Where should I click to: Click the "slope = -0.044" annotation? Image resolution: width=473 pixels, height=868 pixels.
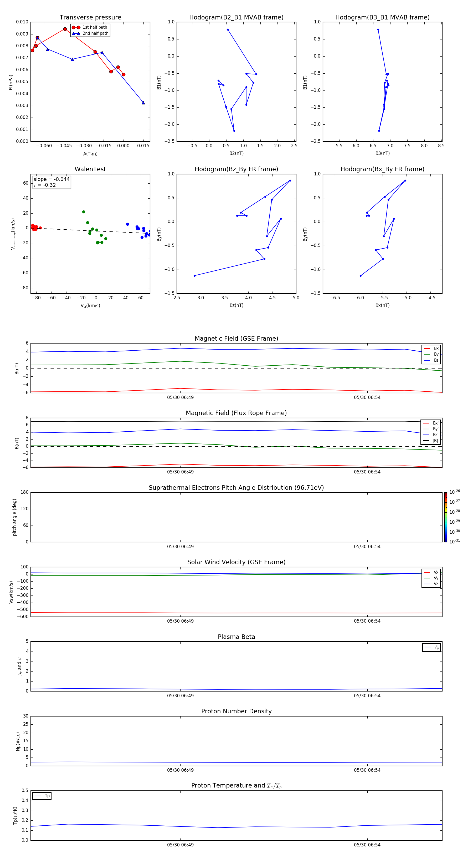pos(52,179)
